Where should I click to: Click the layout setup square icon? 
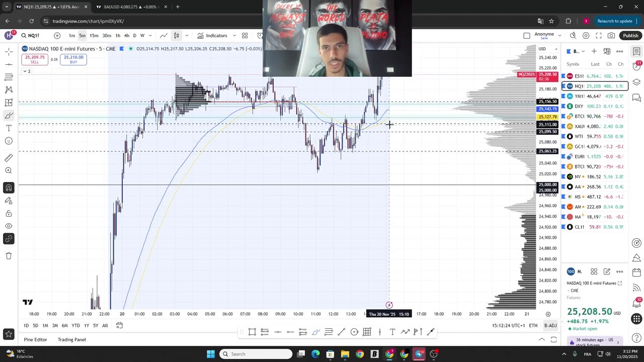pos(527,36)
